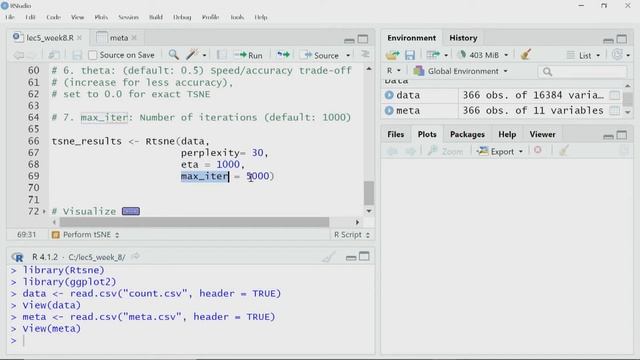Screen dimensions: 640x360
Task: Expand the meta object blue arrow
Action: [x=389, y=110]
